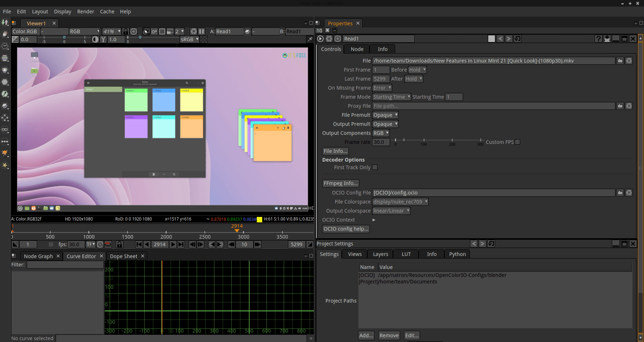Click the FFmpeg Info button

pyautogui.click(x=340, y=183)
